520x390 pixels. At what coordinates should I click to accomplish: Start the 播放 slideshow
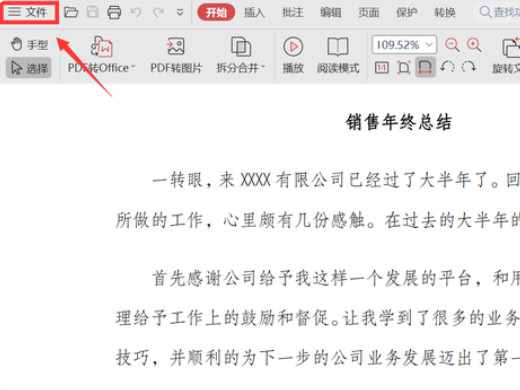click(293, 55)
